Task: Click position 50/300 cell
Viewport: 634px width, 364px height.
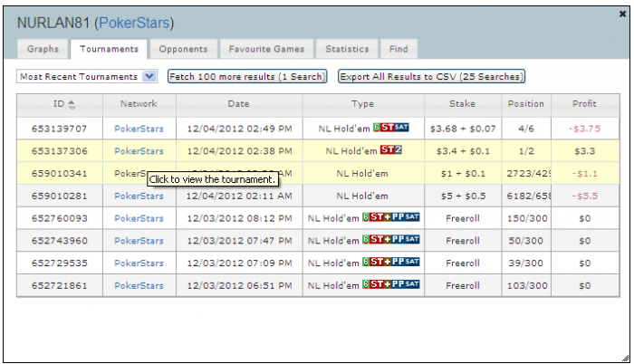Action: [x=526, y=241]
